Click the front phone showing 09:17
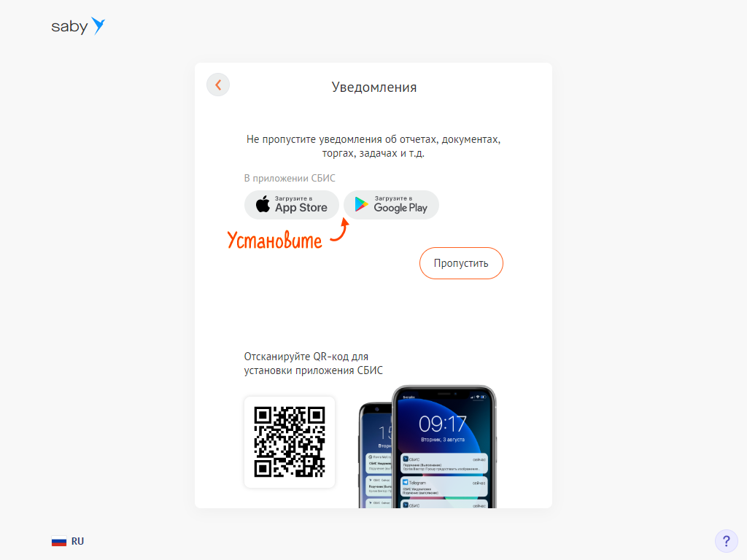 [x=444, y=447]
